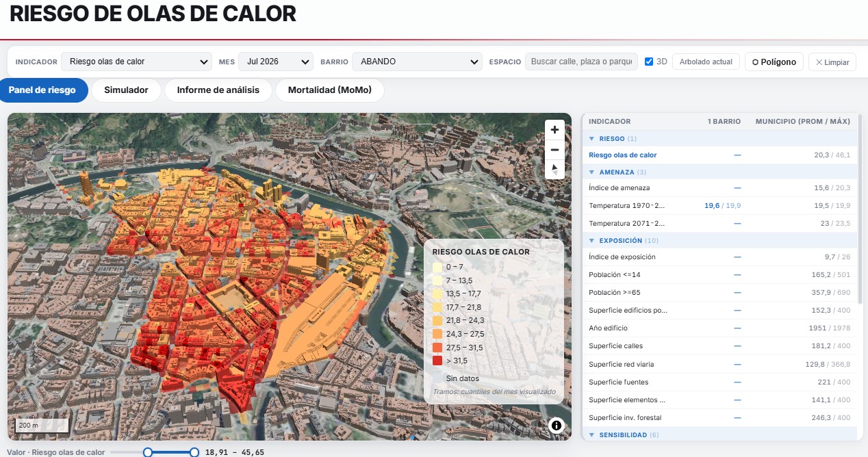Select the Superficie edificios po... row
The width and height of the screenshot is (868, 457).
(x=719, y=310)
